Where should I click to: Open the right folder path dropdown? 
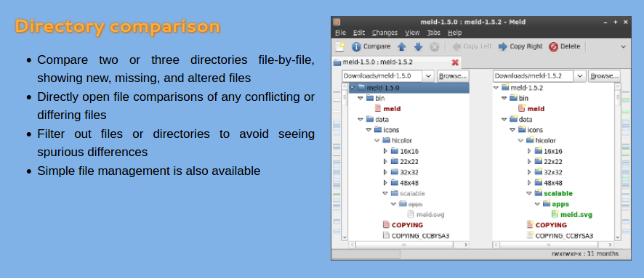coord(579,76)
